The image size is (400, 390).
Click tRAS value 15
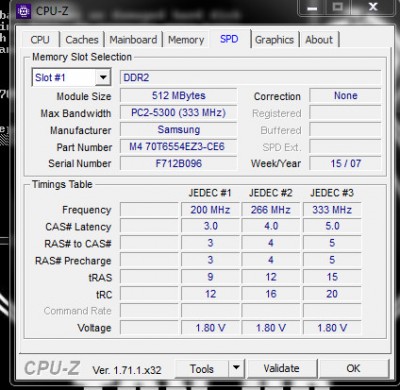coord(332,277)
